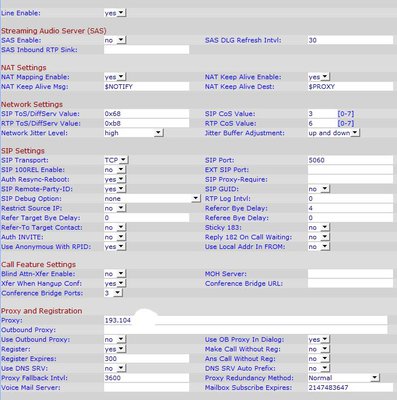Click the SAS DLG Refresh Intvl field

(x=350, y=40)
